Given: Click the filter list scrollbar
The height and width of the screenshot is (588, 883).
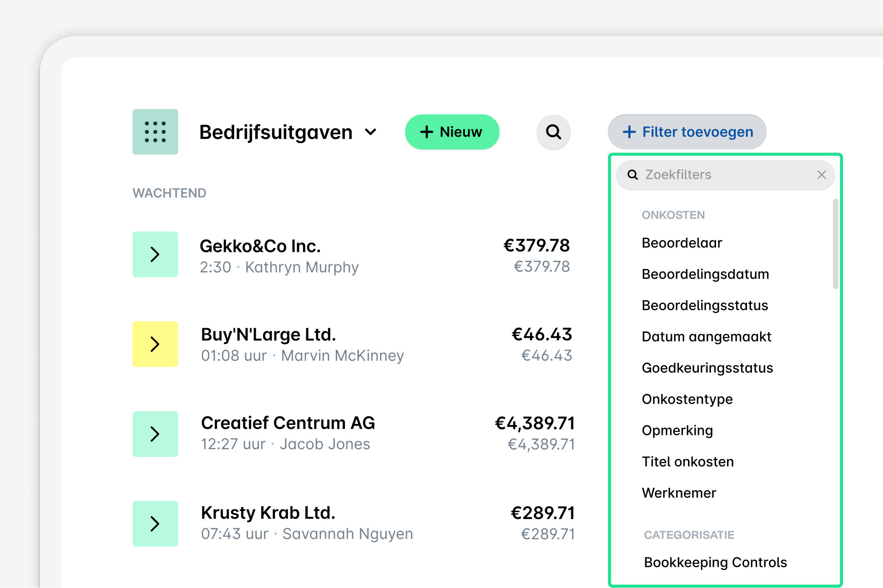Looking at the screenshot, I should point(835,244).
